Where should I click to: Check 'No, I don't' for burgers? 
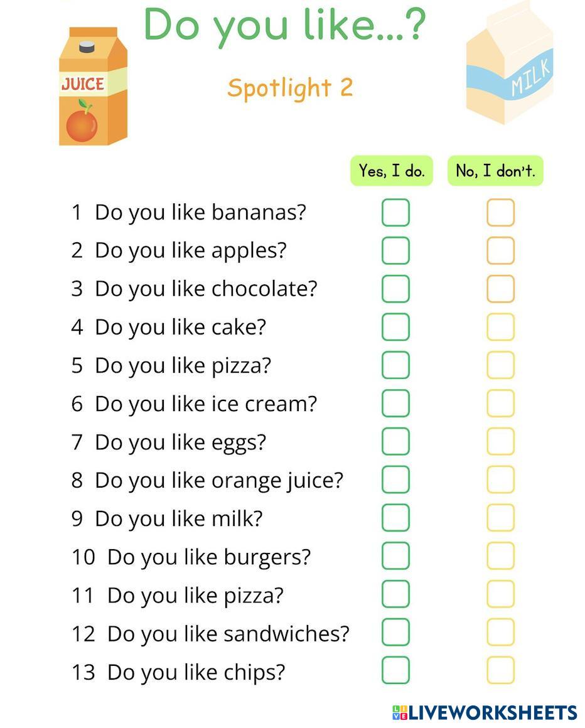pos(500,557)
